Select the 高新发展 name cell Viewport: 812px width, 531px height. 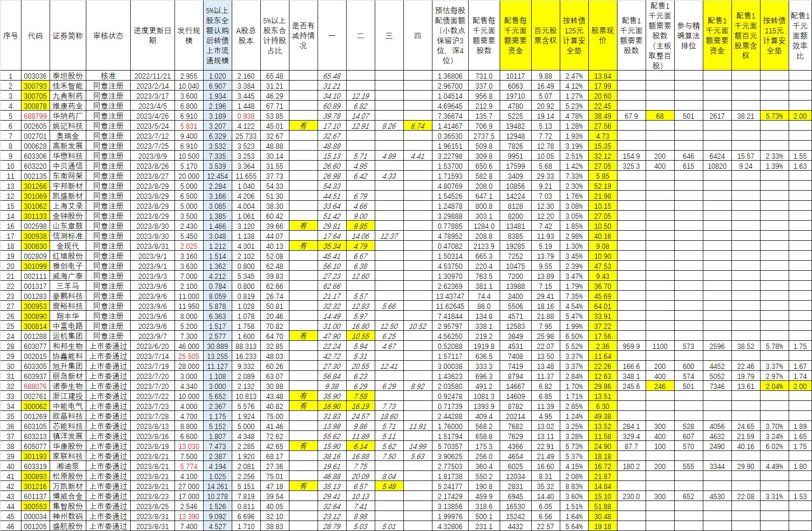click(x=68, y=146)
